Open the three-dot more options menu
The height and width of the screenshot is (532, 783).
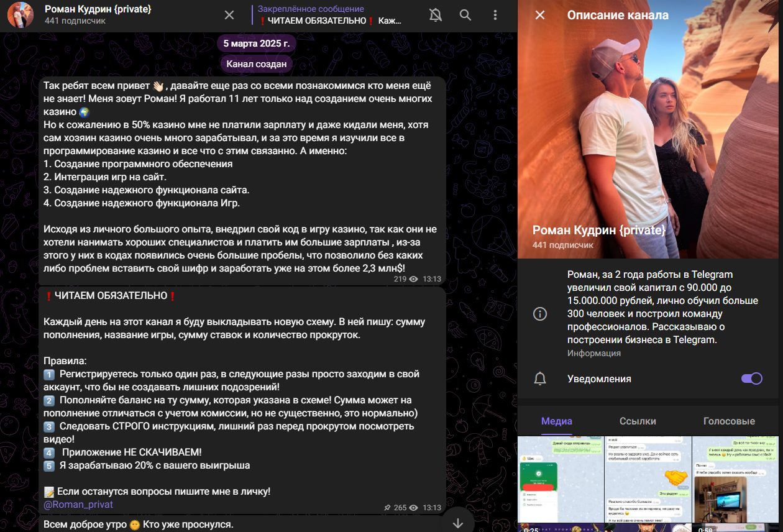tap(495, 15)
